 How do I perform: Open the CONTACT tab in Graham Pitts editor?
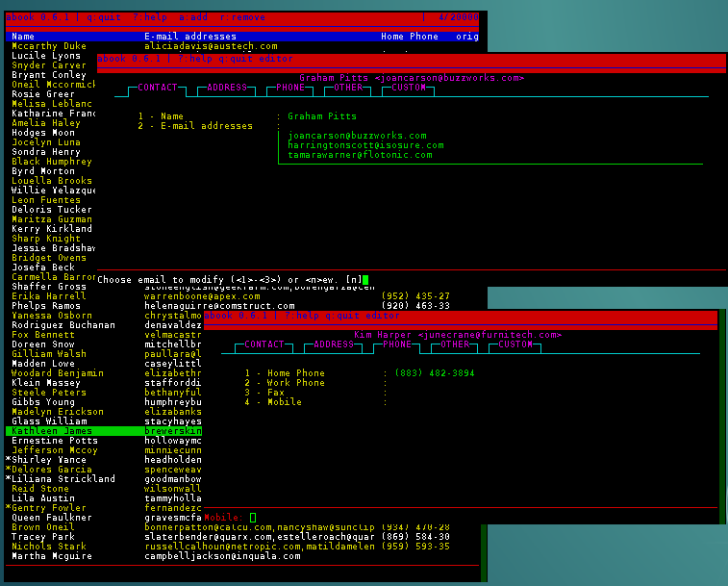158,88
